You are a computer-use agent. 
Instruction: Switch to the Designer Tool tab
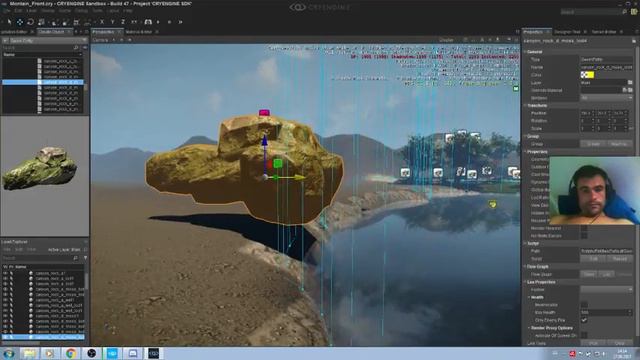(567, 31)
